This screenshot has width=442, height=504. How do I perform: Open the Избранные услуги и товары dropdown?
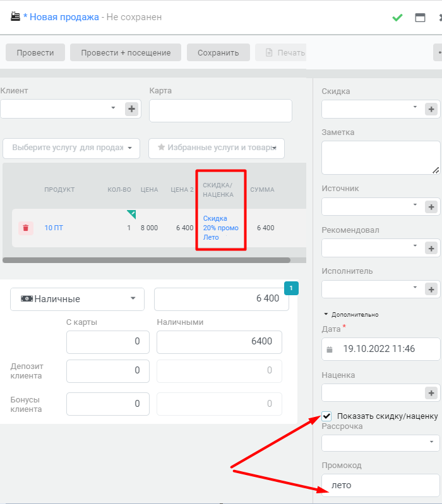coord(217,148)
